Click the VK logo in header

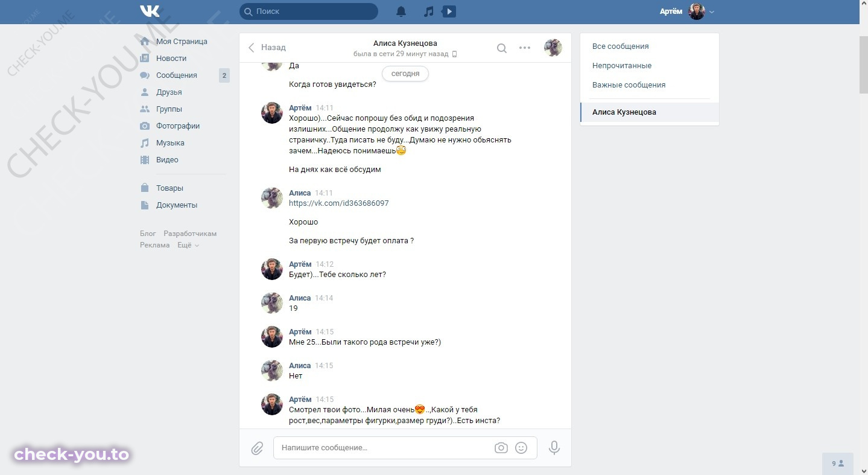pos(149,11)
